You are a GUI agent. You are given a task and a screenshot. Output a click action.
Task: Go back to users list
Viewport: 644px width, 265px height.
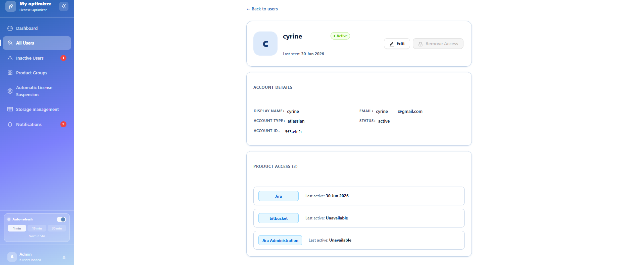click(262, 9)
